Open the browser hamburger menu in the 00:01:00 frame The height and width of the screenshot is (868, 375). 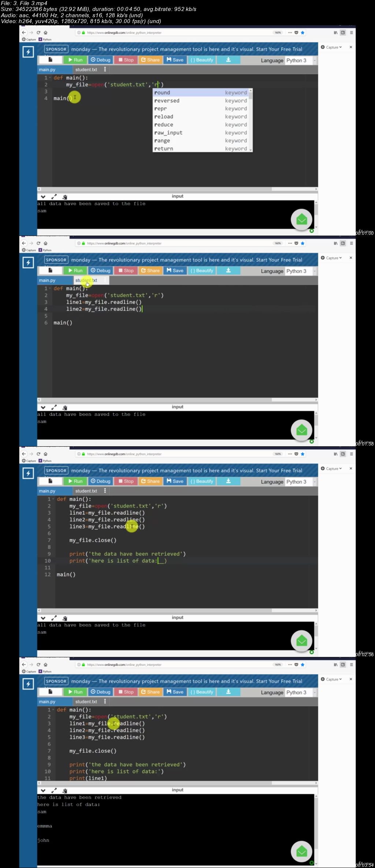[x=351, y=33]
